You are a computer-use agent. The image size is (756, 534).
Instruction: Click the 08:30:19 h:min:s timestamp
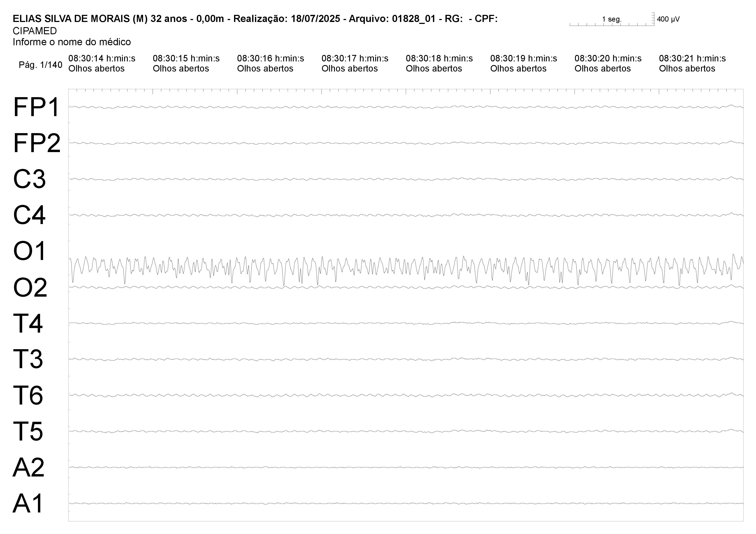click(523, 59)
